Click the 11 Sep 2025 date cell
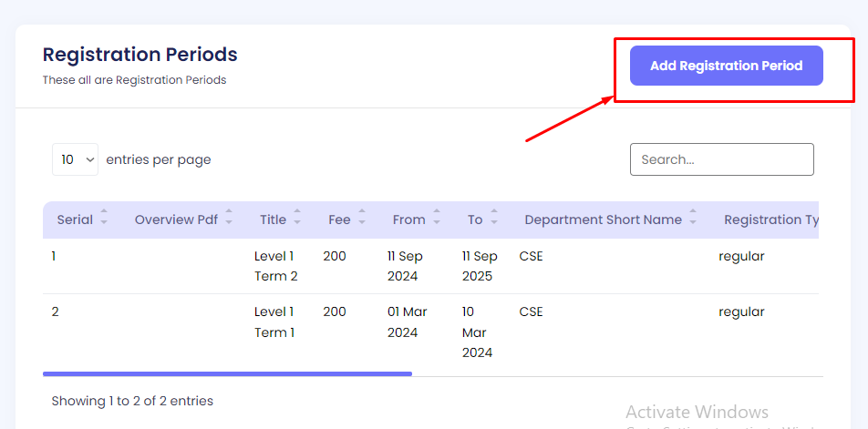 (x=480, y=266)
